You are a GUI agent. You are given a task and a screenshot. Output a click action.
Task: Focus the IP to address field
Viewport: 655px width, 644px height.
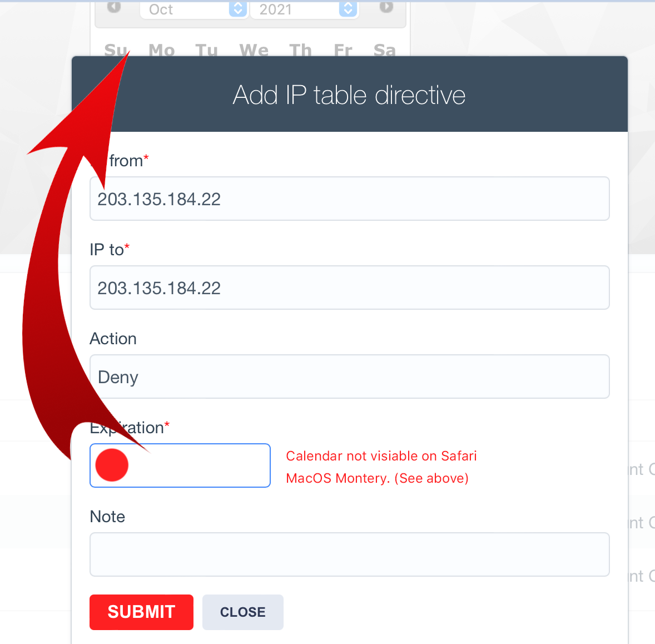pyautogui.click(x=349, y=288)
